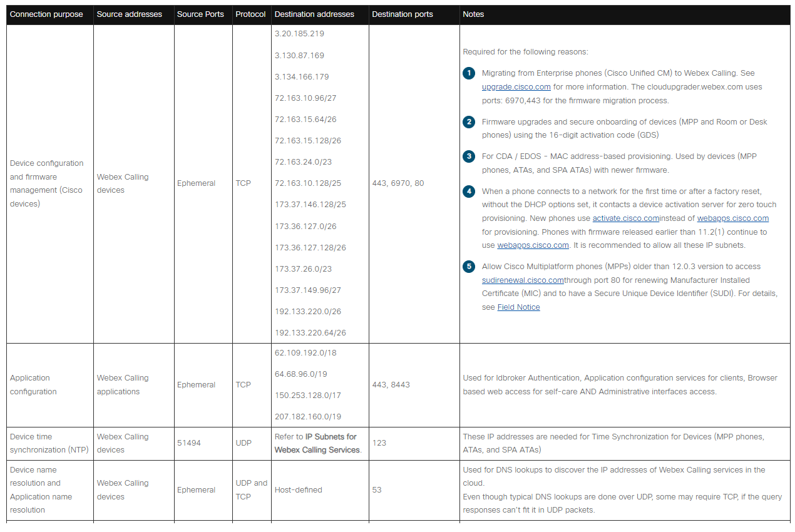Viewport: 795px width, 532px height.
Task: Select the subnet 72.163.15.128/26
Action: (x=308, y=141)
